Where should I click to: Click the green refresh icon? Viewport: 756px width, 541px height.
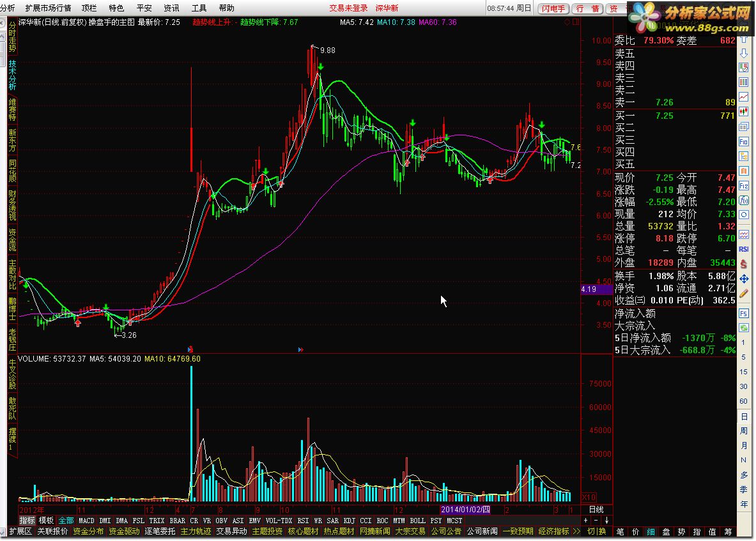743,328
